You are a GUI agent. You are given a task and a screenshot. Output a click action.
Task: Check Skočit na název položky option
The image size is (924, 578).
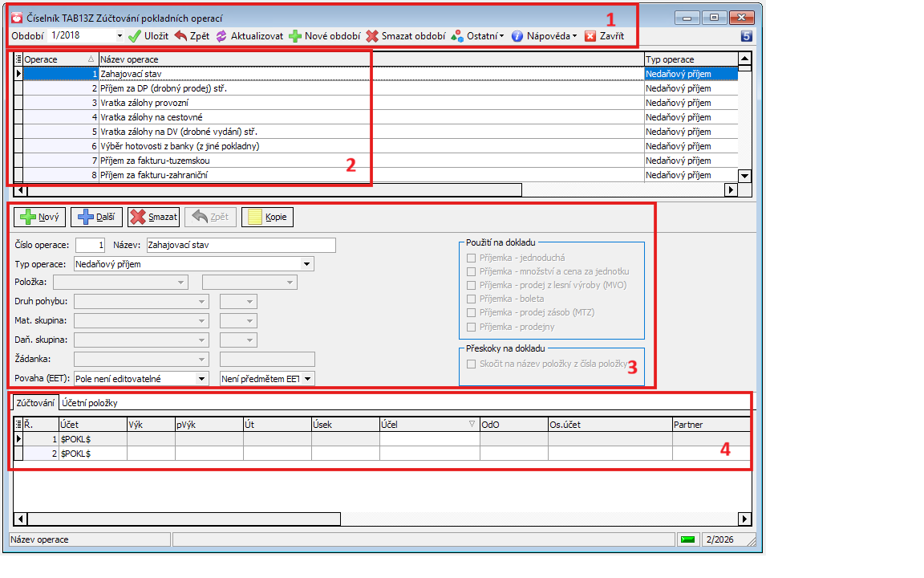pyautogui.click(x=472, y=364)
